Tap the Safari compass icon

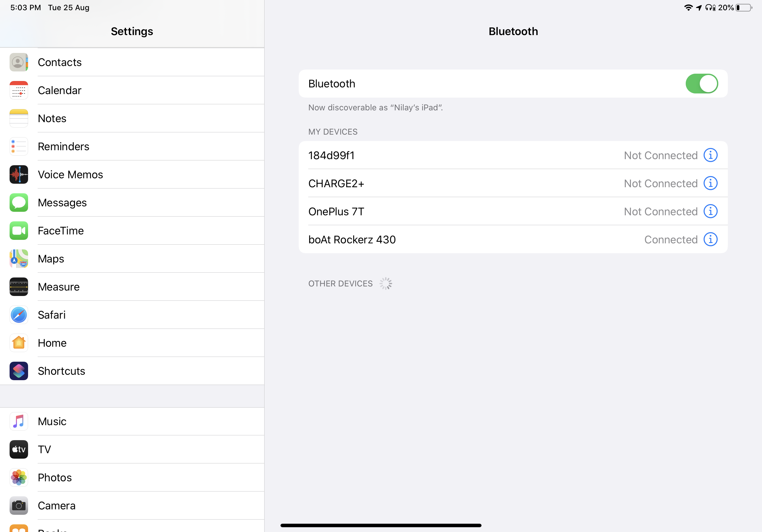[x=19, y=315]
